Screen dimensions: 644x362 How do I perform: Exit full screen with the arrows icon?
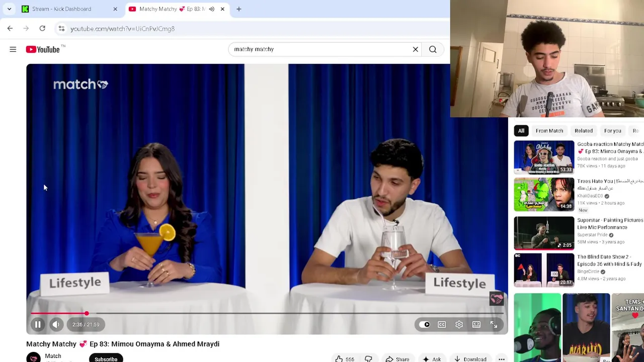click(x=494, y=324)
